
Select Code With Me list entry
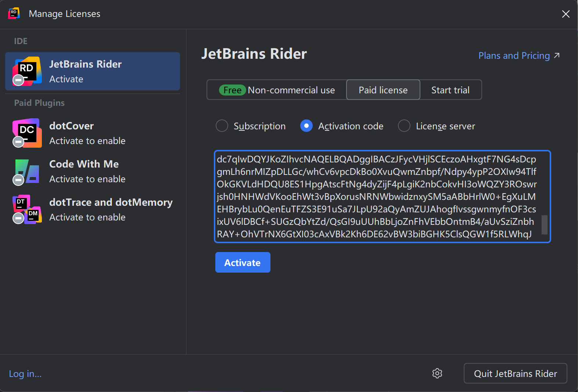pos(93,171)
